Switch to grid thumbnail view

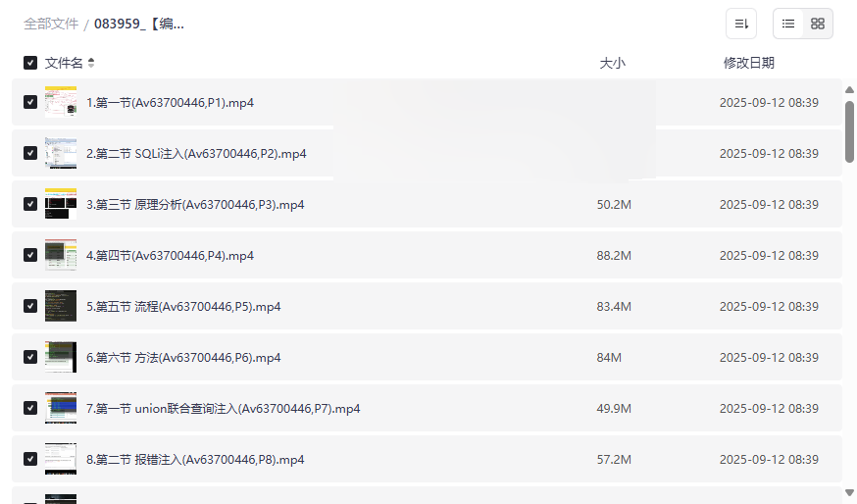818,24
